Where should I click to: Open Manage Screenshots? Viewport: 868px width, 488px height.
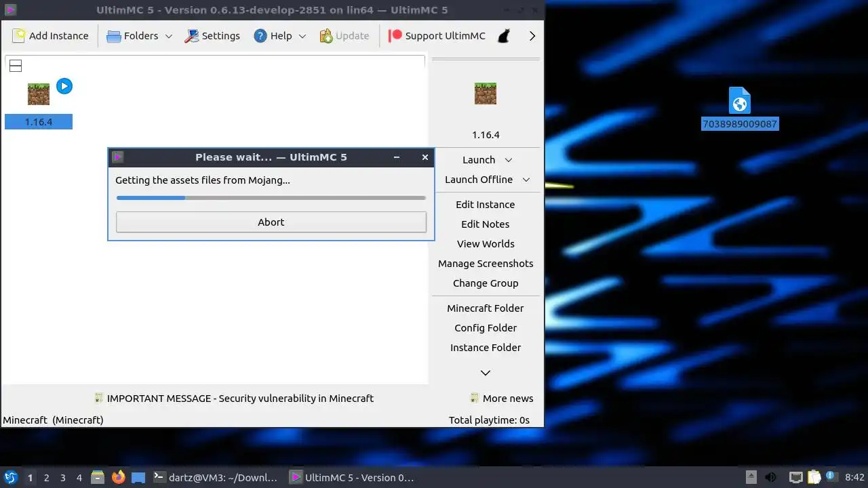point(486,264)
